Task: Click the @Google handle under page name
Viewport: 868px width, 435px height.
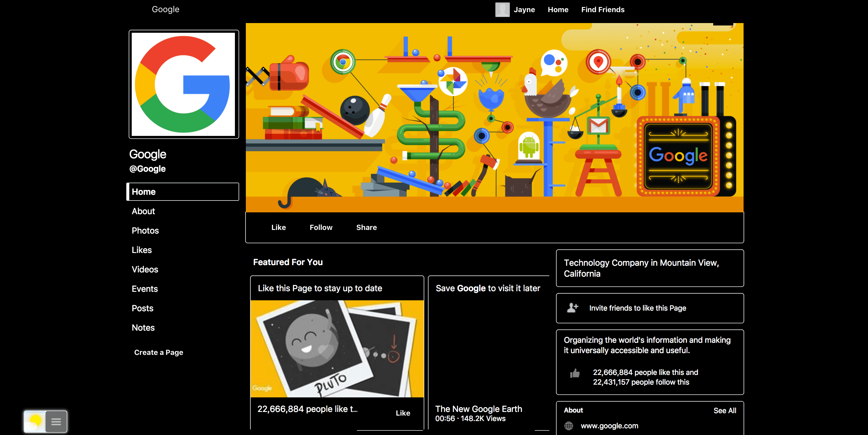Action: coord(147,169)
